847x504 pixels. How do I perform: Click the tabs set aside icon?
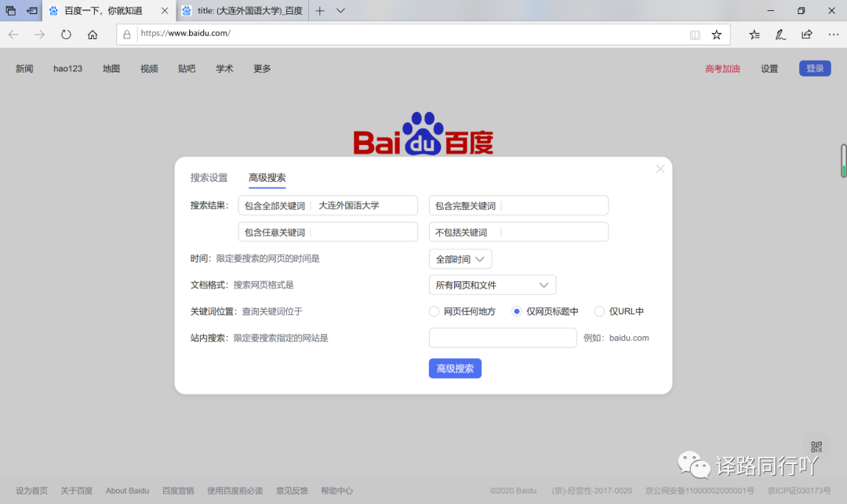pos(11,10)
